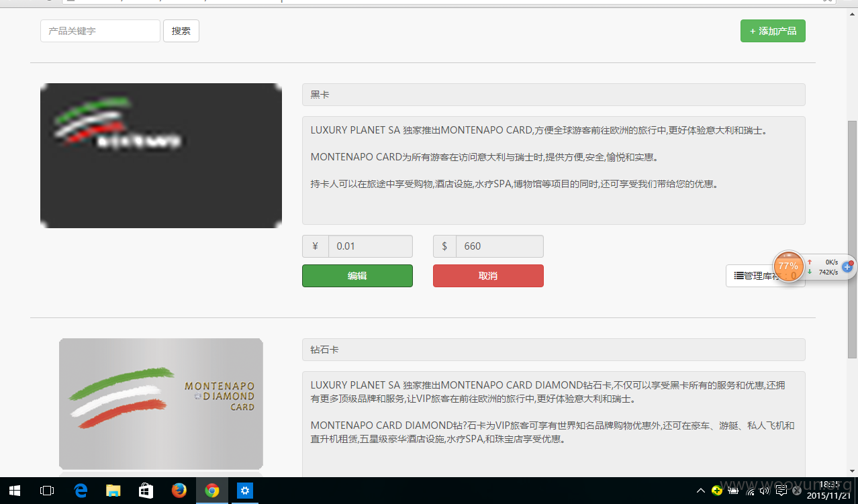Click the 添加产品 green button
This screenshot has width=858, height=504.
pyautogui.click(x=773, y=31)
